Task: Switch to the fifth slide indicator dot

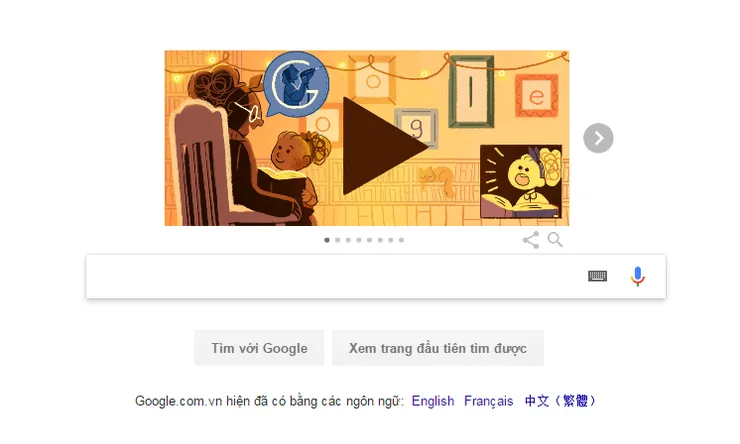Action: (370, 240)
